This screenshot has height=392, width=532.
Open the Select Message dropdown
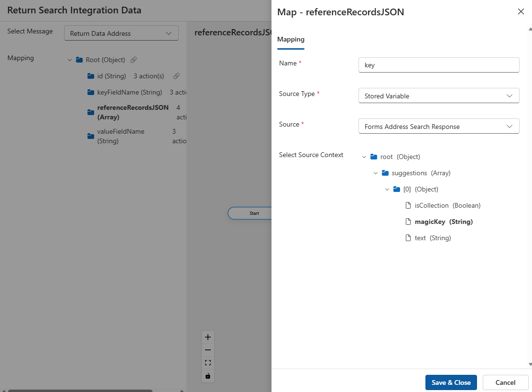click(x=121, y=33)
